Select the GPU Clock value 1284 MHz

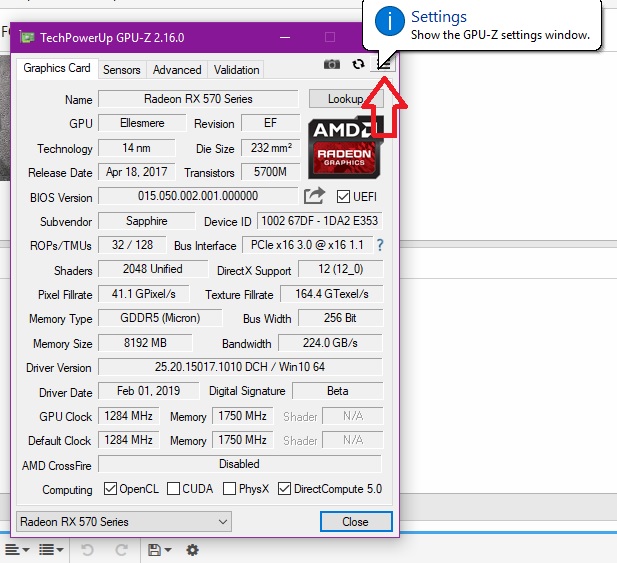point(129,416)
